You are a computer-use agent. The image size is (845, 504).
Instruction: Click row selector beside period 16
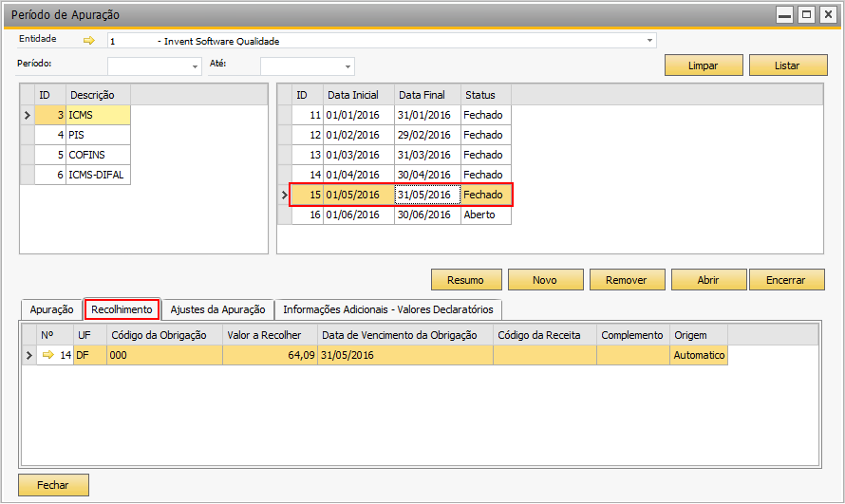tap(285, 215)
